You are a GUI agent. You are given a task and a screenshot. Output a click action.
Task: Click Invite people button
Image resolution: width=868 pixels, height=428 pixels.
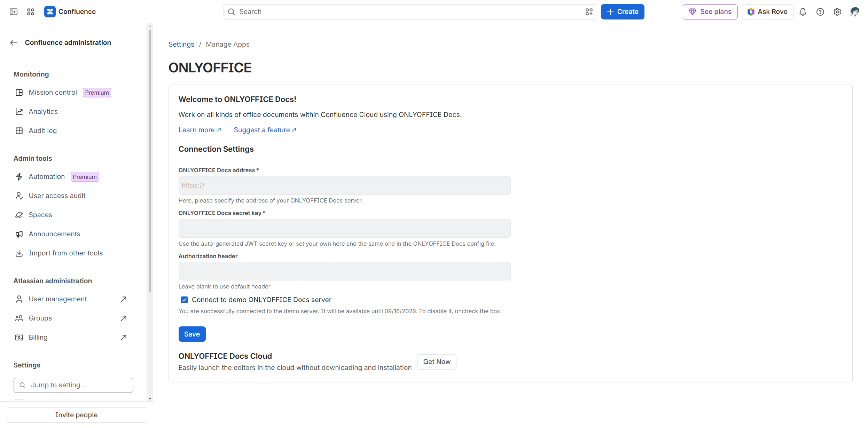(x=76, y=415)
